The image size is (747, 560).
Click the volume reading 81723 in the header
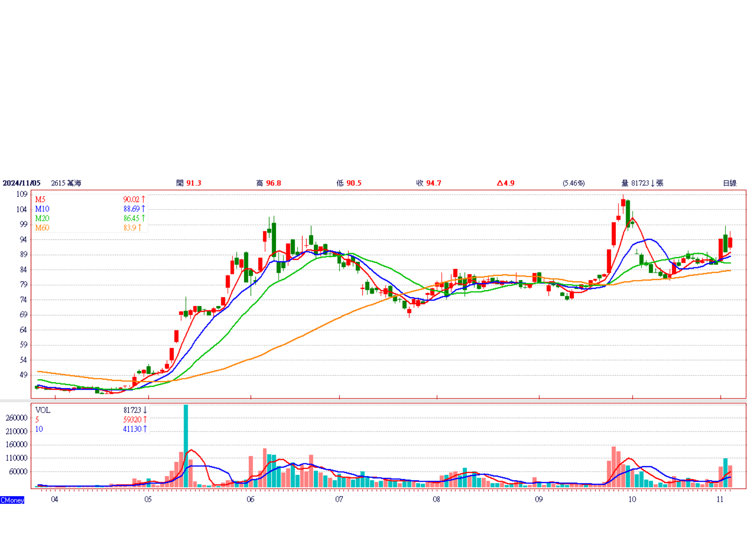pyautogui.click(x=640, y=183)
